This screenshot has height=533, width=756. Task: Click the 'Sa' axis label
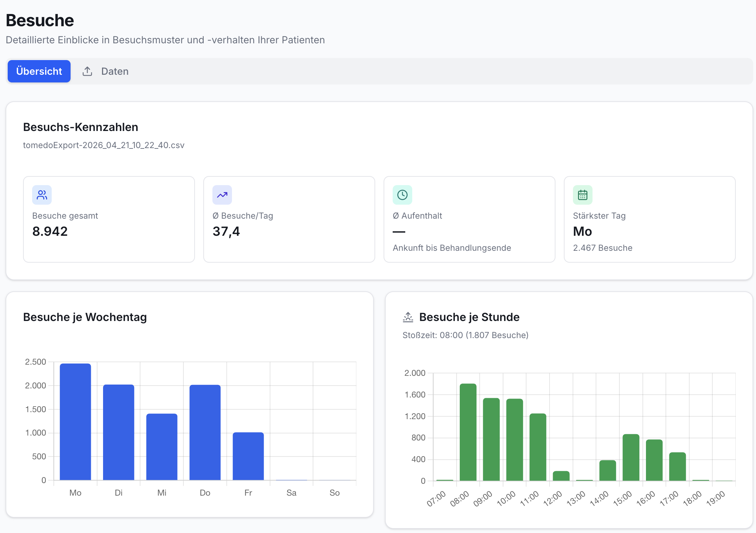[x=291, y=493]
